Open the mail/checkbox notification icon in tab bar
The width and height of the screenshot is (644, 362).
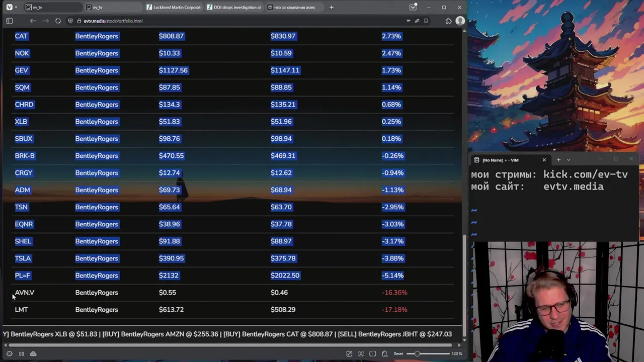[413, 7]
